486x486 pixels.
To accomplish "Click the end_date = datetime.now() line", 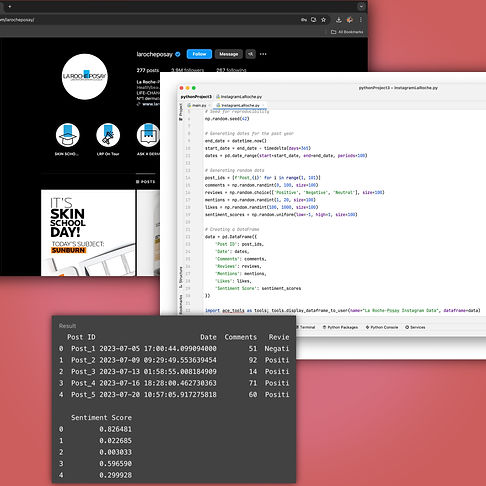I will 236,141.
